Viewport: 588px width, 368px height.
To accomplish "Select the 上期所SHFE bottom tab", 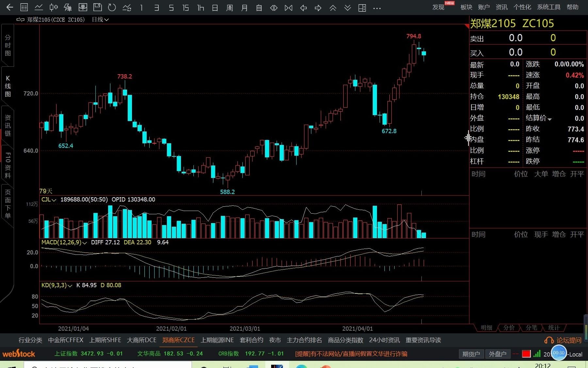I will click(x=105, y=340).
